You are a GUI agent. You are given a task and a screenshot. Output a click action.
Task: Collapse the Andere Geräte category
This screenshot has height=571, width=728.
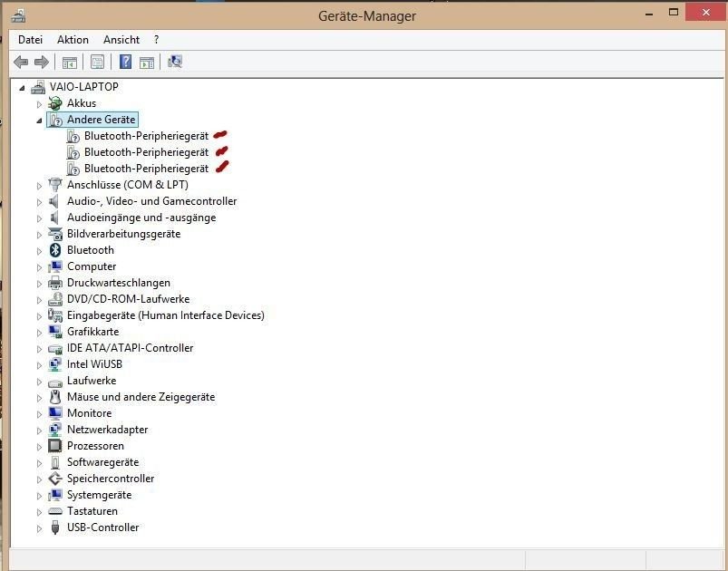(x=39, y=121)
